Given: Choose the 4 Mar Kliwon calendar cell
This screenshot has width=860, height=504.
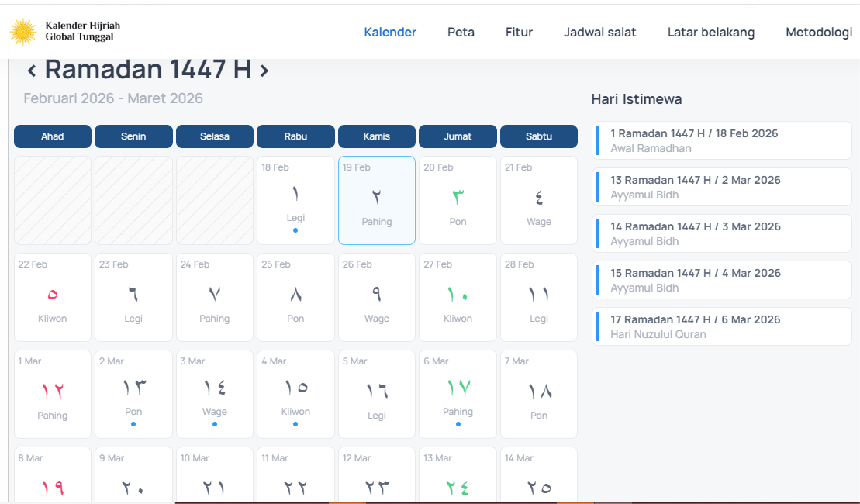Looking at the screenshot, I should pyautogui.click(x=295, y=394).
